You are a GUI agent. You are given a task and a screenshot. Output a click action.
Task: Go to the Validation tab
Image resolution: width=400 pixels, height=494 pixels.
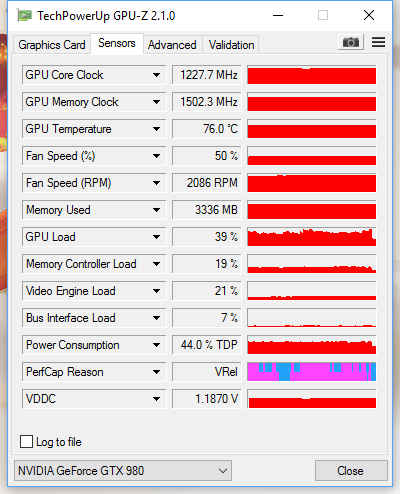pos(231,45)
